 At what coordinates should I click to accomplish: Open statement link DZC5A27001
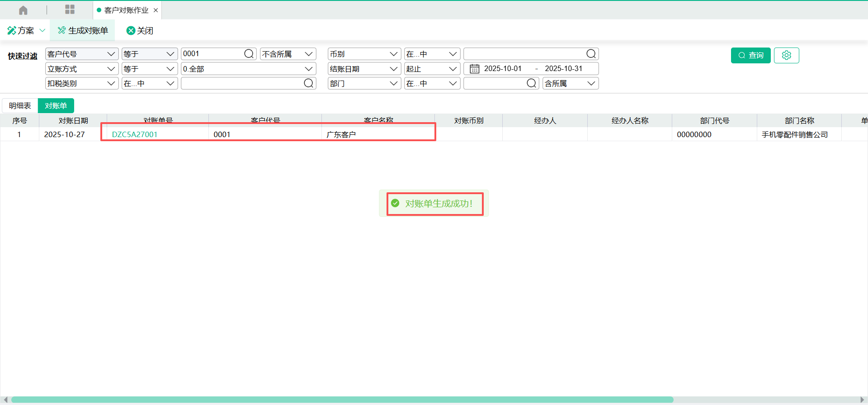(x=135, y=134)
